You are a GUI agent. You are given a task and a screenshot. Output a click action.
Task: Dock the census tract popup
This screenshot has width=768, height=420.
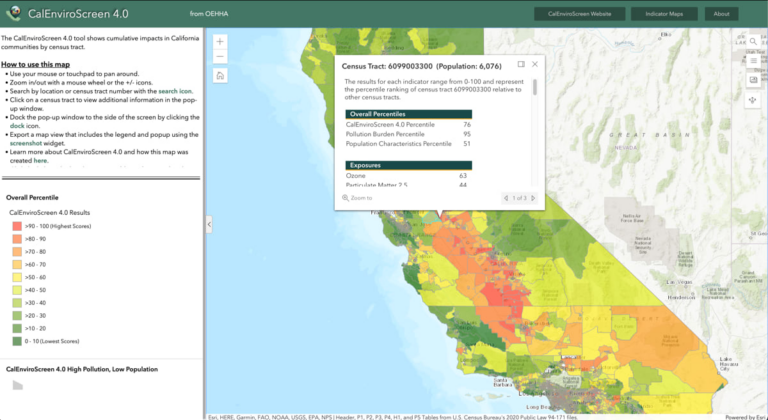coord(521,64)
